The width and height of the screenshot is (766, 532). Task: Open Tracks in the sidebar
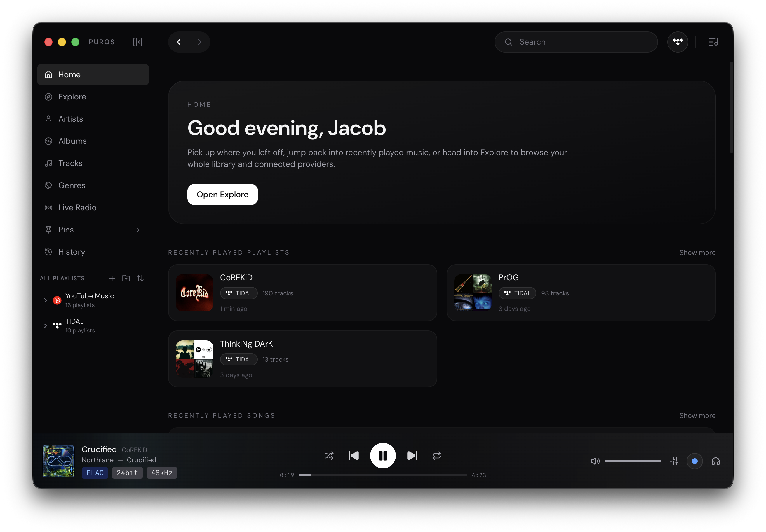pyautogui.click(x=93, y=163)
